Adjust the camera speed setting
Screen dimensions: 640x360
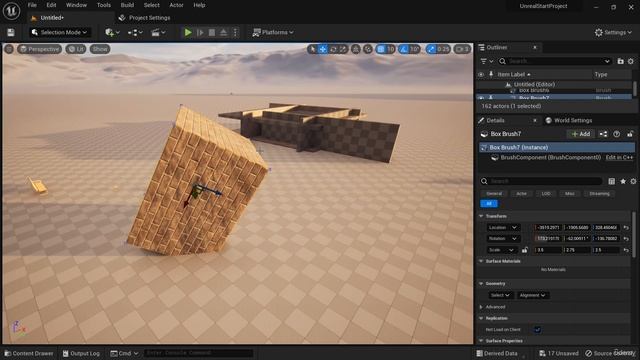click(x=462, y=49)
